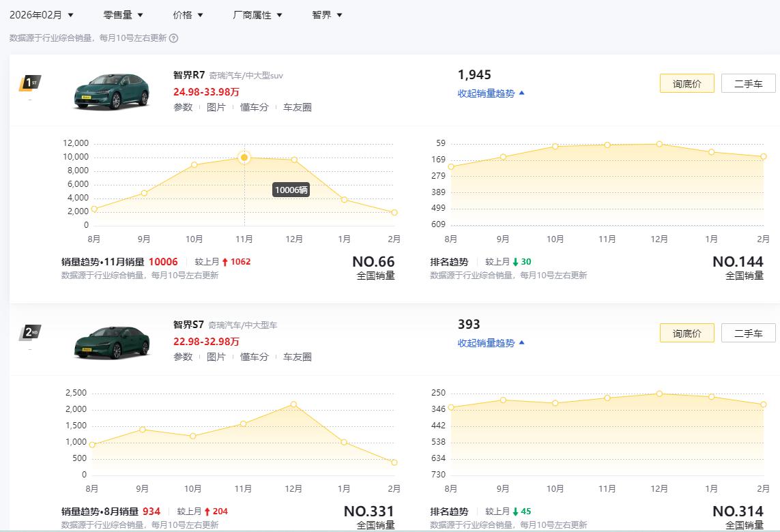This screenshot has width=780, height=532.
Task: Click the green down-arrow 45 change indicator
Action: click(x=522, y=512)
